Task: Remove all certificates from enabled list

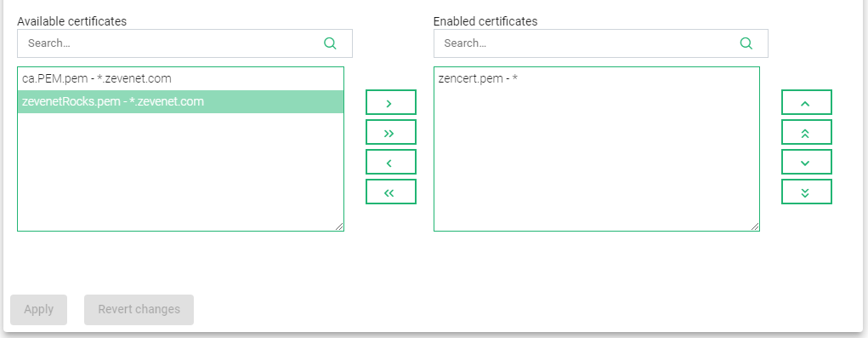Action: (x=391, y=192)
